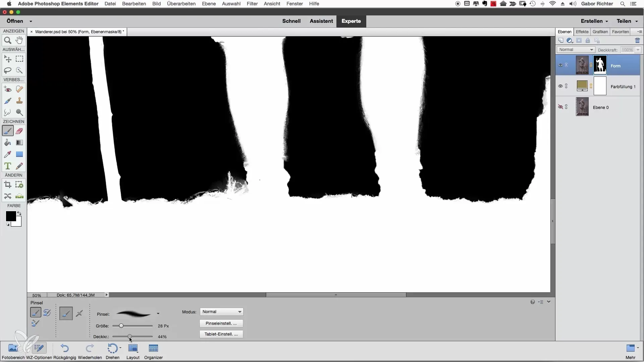Open the Erstellen dropdown

coord(594,21)
